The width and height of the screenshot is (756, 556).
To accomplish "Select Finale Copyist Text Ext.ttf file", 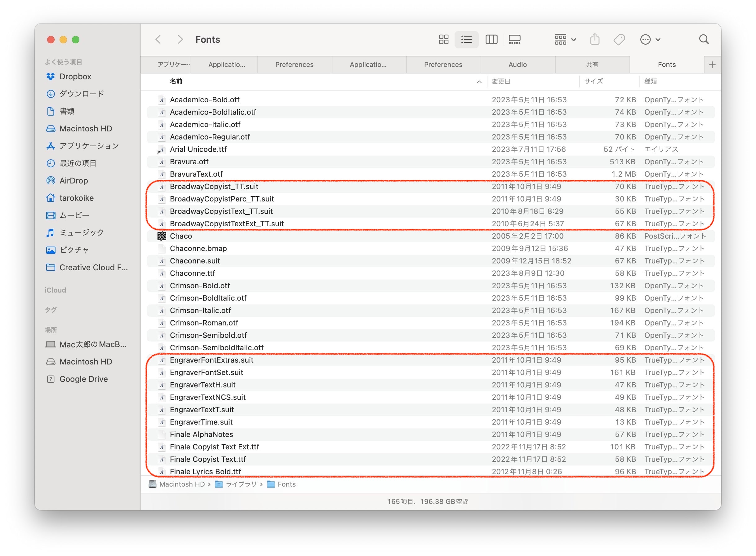I will 431,447.
